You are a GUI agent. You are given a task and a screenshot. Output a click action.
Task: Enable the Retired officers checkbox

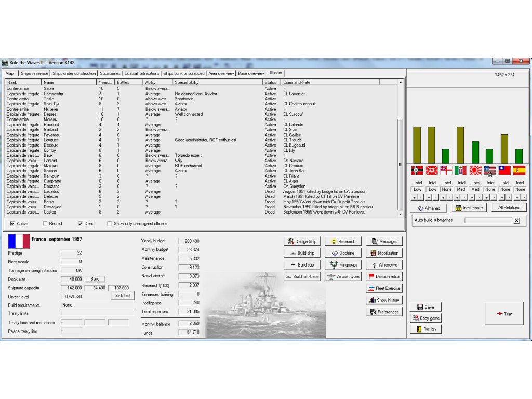45,224
